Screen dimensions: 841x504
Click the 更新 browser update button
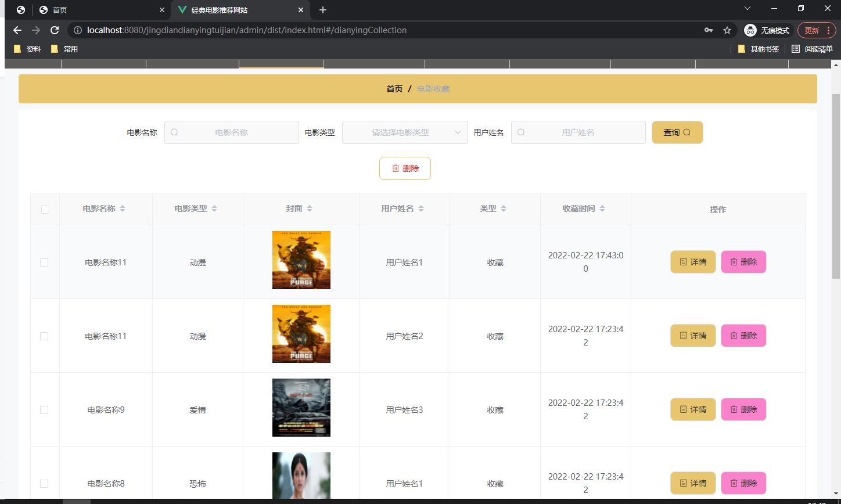click(817, 30)
